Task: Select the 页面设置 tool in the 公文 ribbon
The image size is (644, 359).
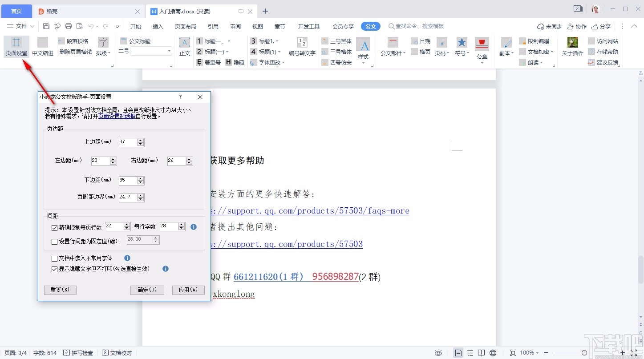Action: point(16,47)
